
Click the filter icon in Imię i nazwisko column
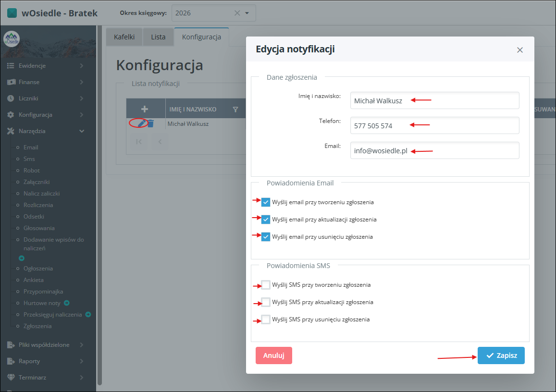click(x=235, y=110)
